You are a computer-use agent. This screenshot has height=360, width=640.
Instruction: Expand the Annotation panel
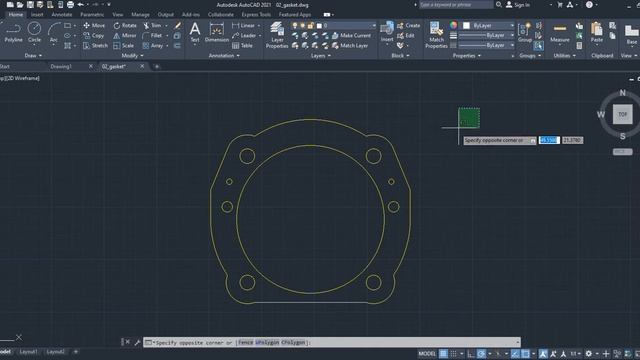(x=224, y=56)
